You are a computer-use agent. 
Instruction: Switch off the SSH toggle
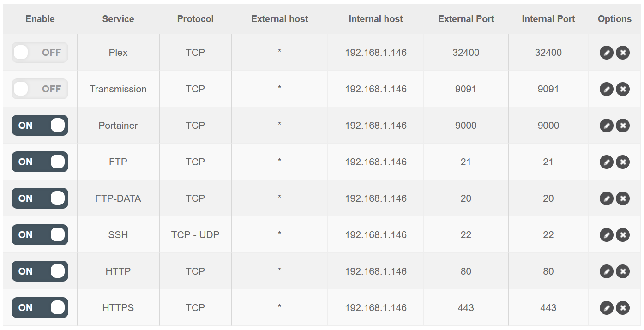point(40,235)
